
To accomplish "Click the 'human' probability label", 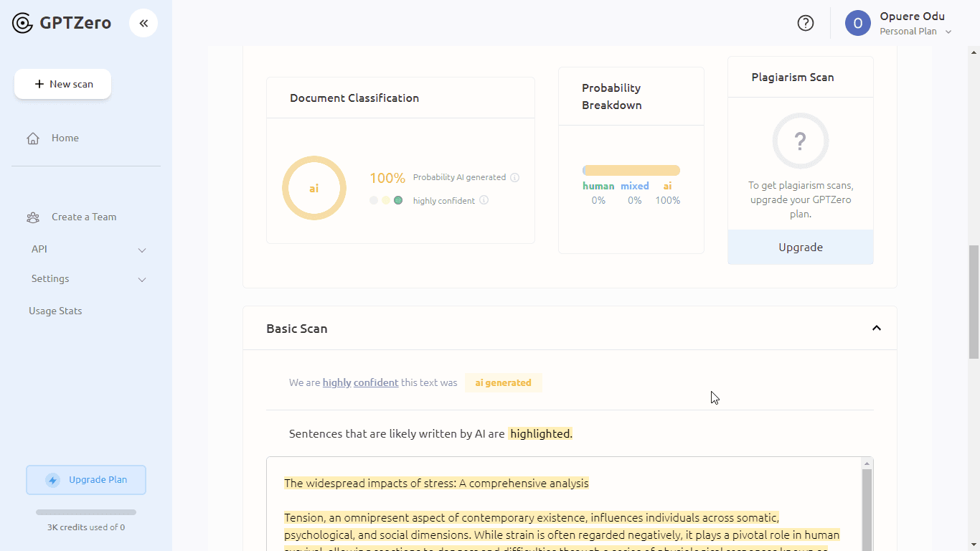I will click(x=598, y=186).
